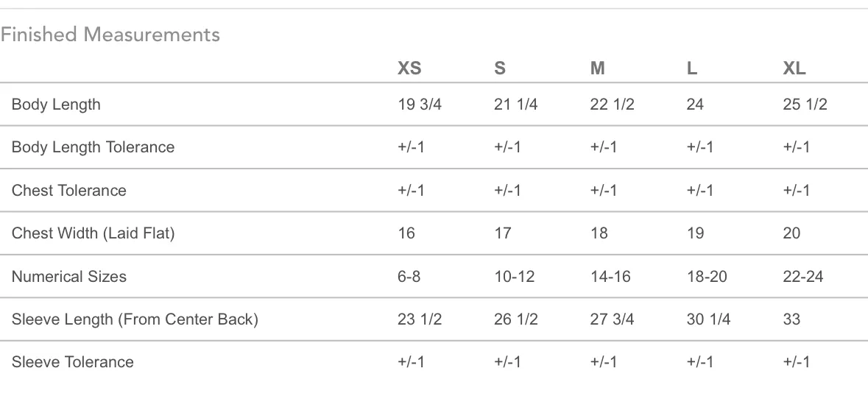The image size is (868, 396).
Task: Select the M size column header
Action: click(597, 68)
